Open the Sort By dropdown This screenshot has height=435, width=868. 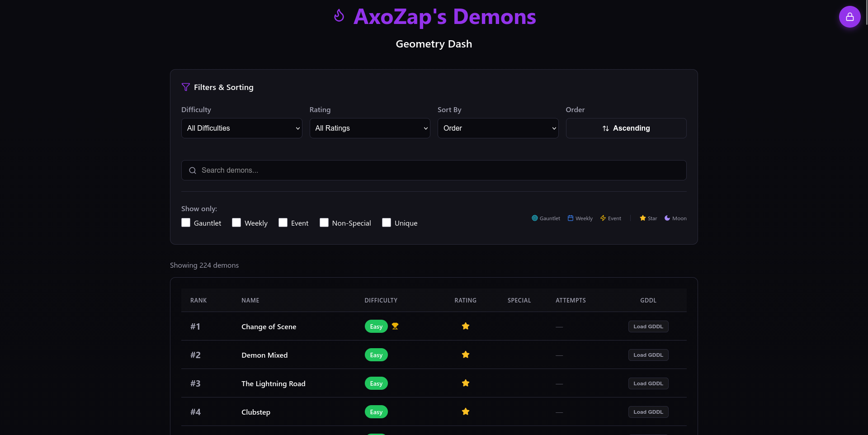(x=498, y=128)
